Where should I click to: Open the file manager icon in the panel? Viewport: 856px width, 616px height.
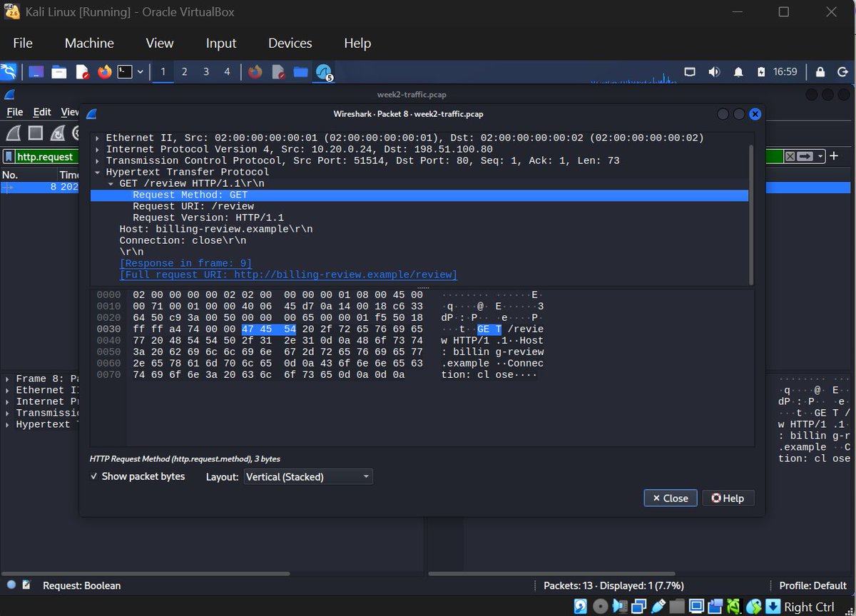tap(58, 72)
